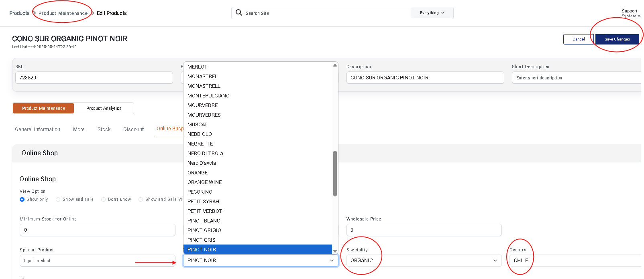This screenshot has height=279, width=644.
Task: Choose MONASTRELL from the list
Action: [x=258, y=86]
